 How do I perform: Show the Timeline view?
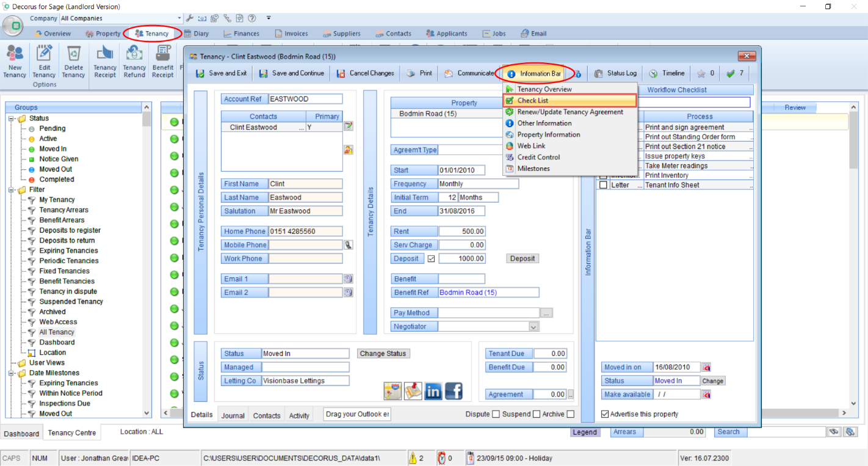[667, 73]
